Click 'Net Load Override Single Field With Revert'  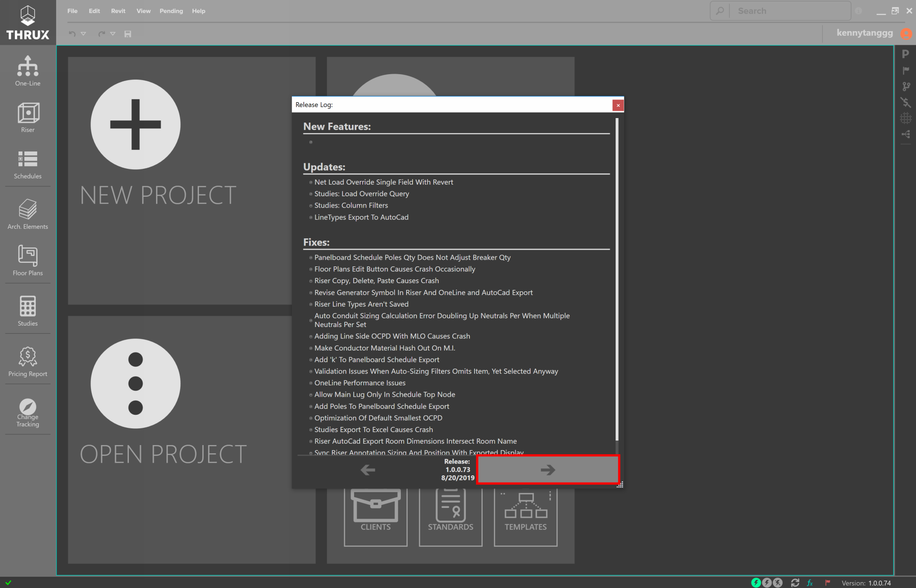tap(384, 182)
